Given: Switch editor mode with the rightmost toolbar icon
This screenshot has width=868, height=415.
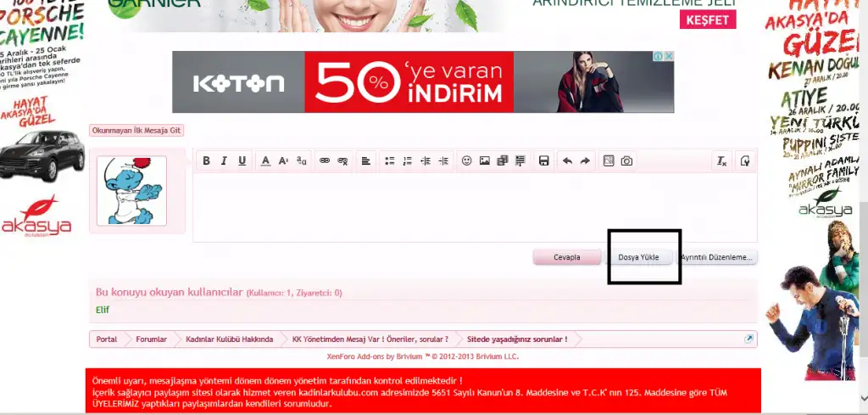Looking at the screenshot, I should tap(745, 160).
